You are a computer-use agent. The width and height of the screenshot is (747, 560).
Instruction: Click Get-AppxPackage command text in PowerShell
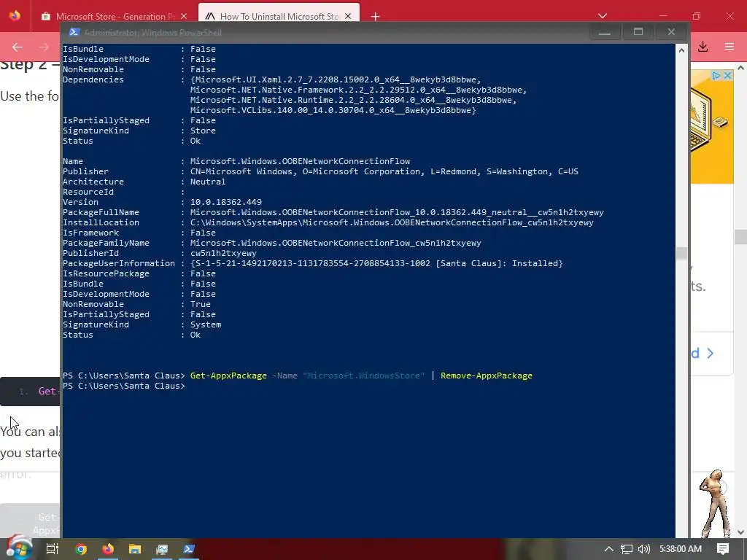point(228,376)
